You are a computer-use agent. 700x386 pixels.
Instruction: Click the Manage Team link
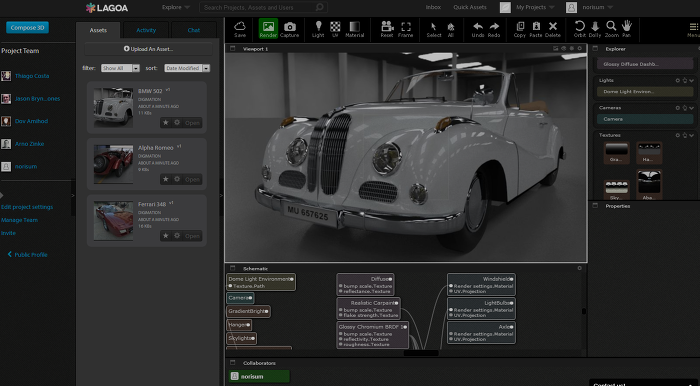click(19, 220)
